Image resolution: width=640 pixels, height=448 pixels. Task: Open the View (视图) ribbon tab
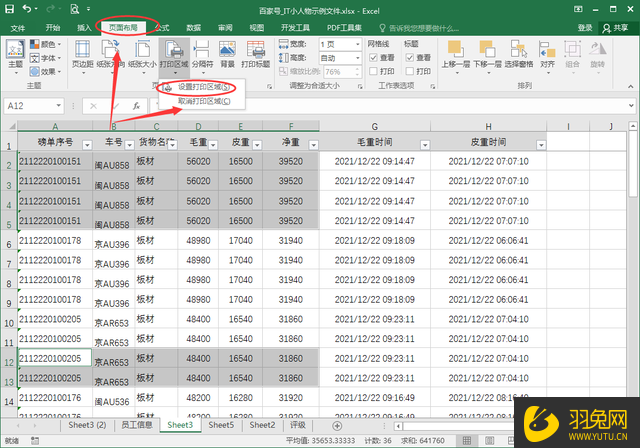point(256,28)
